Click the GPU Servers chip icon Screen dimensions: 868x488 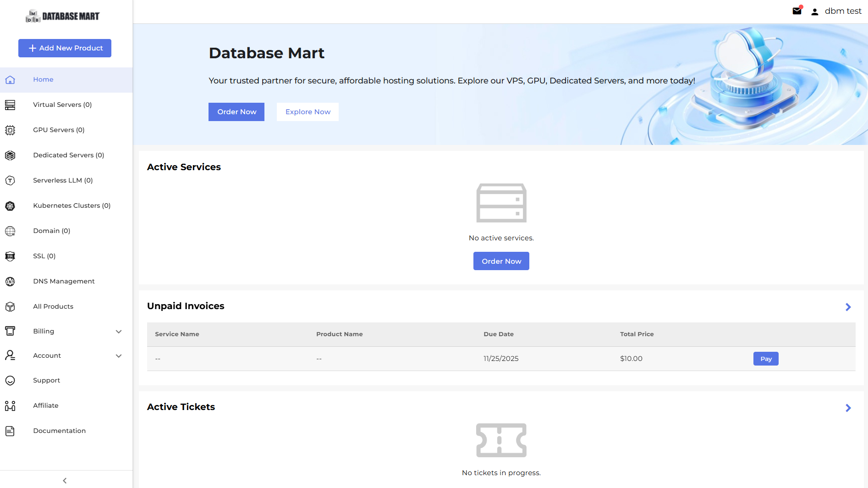click(10, 130)
